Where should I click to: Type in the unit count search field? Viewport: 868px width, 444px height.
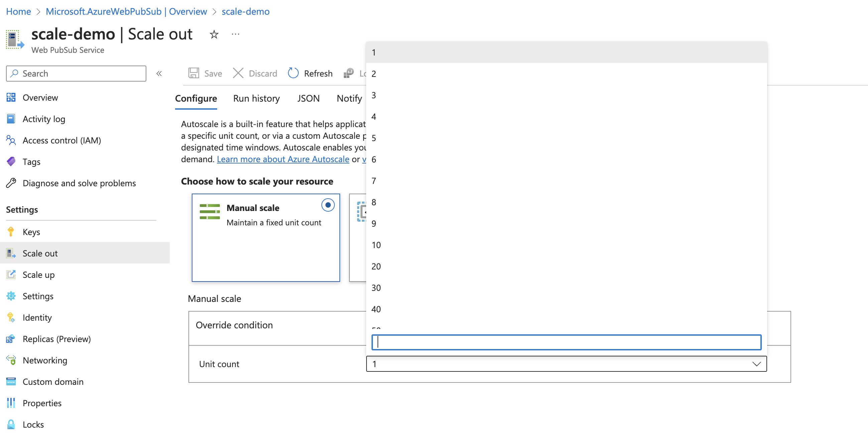click(565, 341)
